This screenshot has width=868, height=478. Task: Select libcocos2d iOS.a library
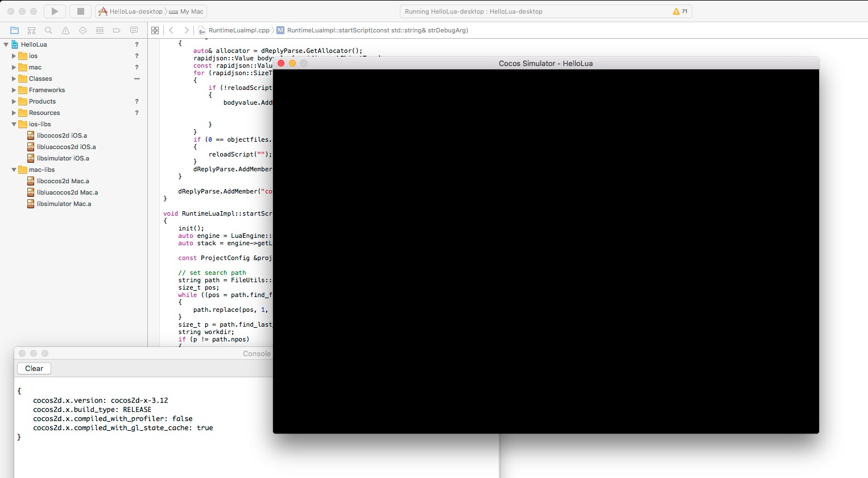(62, 135)
